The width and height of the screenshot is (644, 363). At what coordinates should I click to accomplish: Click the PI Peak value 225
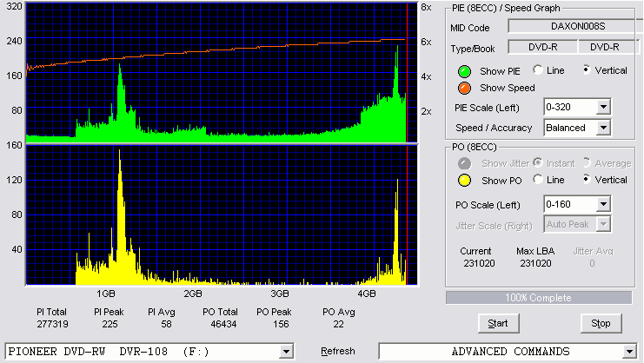[110, 325]
